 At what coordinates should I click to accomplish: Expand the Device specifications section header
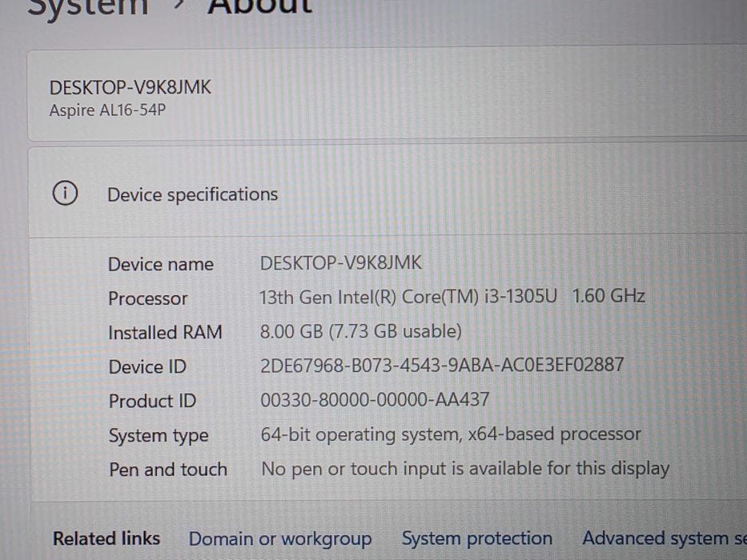pos(388,193)
